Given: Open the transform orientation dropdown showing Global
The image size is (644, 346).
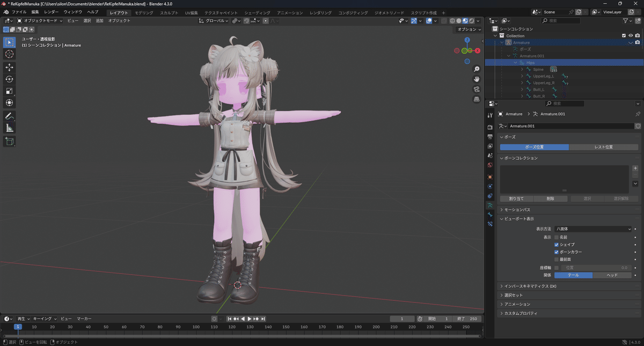Looking at the screenshot, I should tap(213, 20).
